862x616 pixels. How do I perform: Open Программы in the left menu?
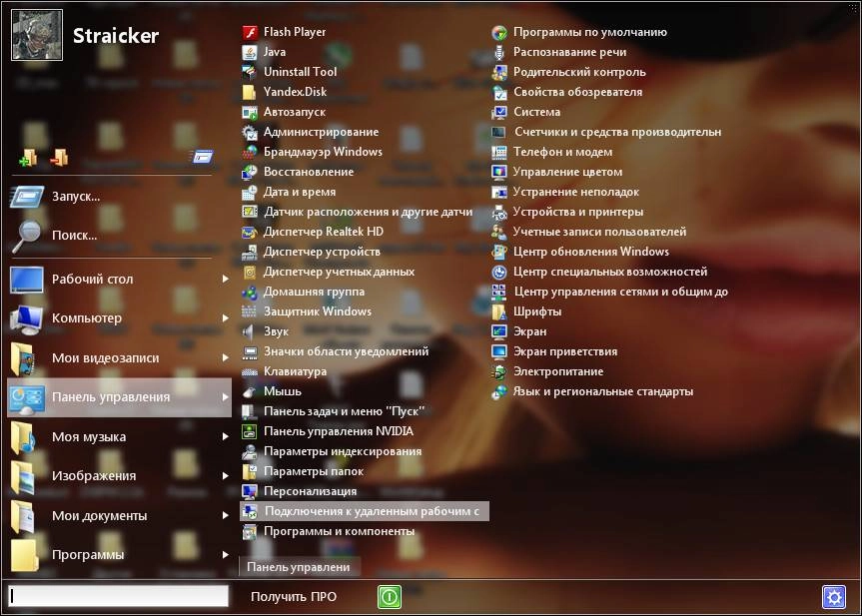point(119,555)
